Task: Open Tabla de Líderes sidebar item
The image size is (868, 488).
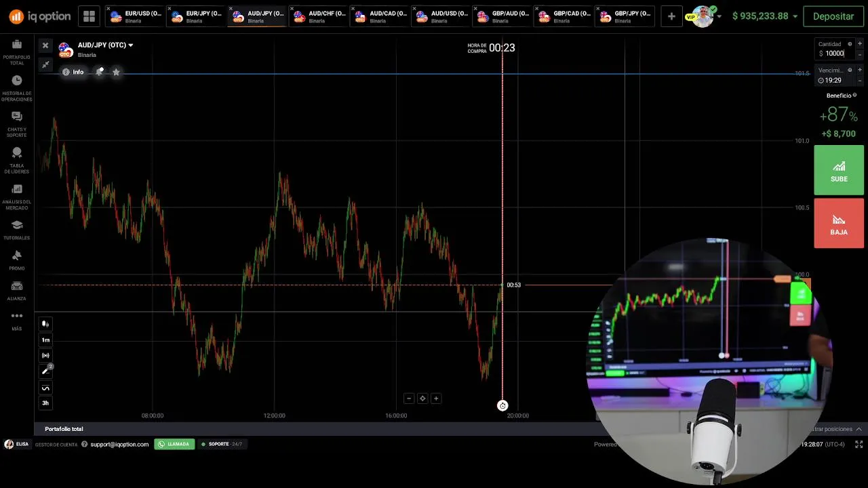Action: click(x=17, y=161)
